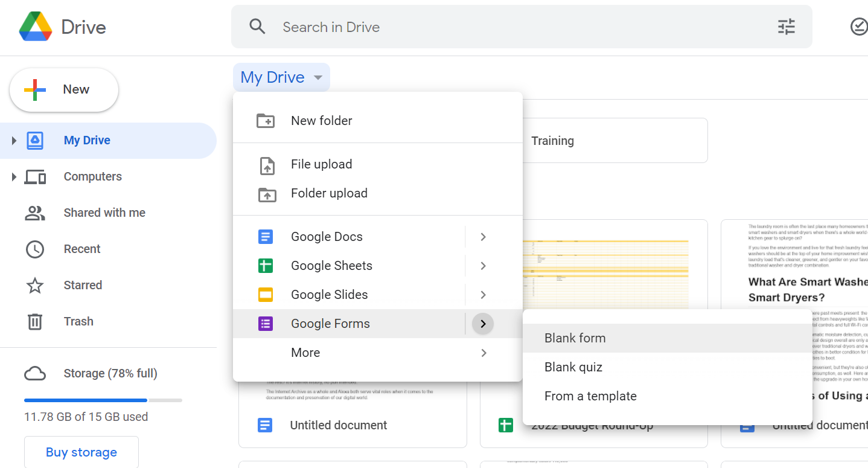Viewport: 868px width, 468px height.
Task: Select the Google Slides icon
Action: pyautogui.click(x=266, y=294)
